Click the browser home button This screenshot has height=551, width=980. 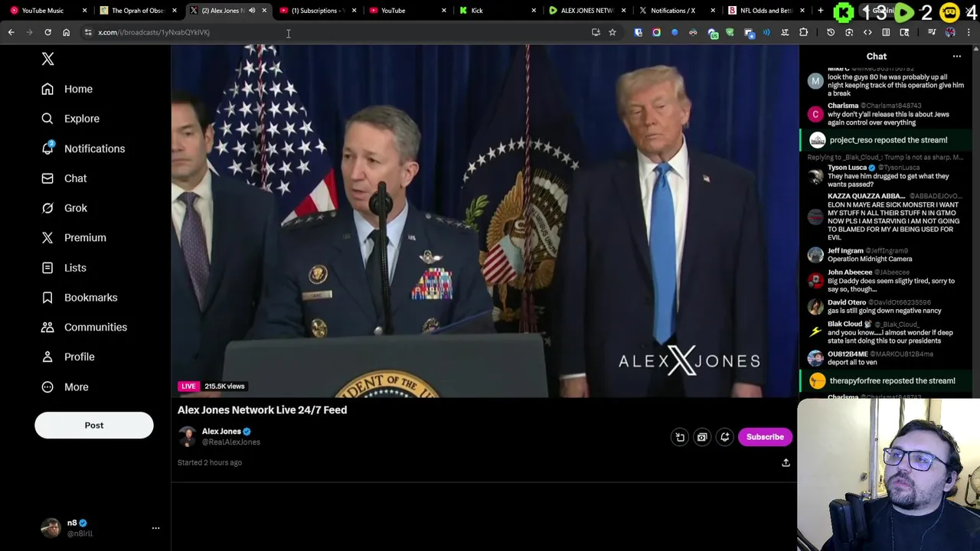pos(66,32)
